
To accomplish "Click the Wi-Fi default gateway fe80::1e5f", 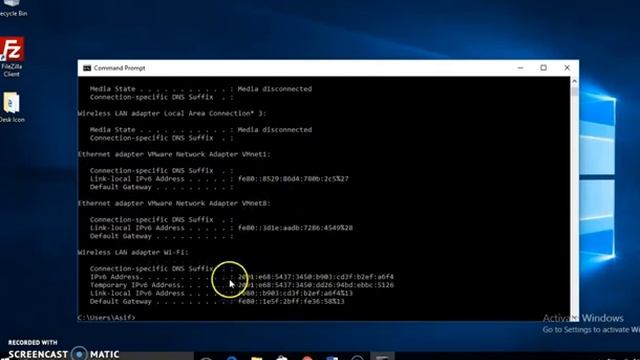I will (291, 301).
